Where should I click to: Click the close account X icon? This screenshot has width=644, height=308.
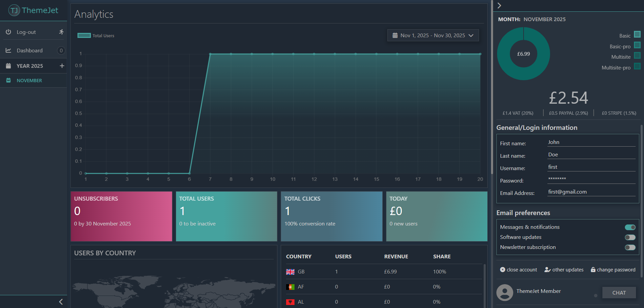click(502, 270)
